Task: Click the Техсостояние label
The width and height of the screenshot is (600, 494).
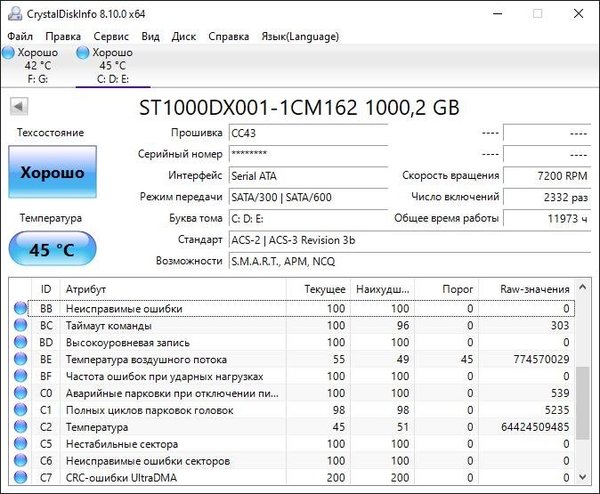Action: [x=50, y=132]
